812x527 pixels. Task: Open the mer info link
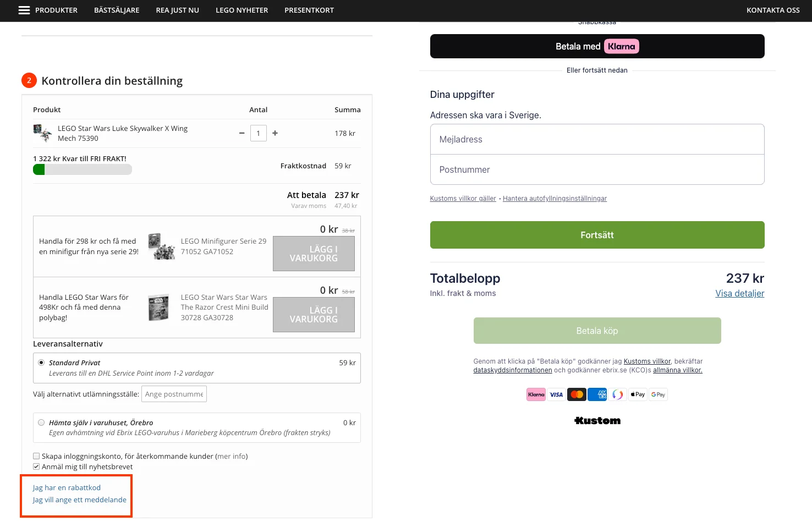coord(231,456)
